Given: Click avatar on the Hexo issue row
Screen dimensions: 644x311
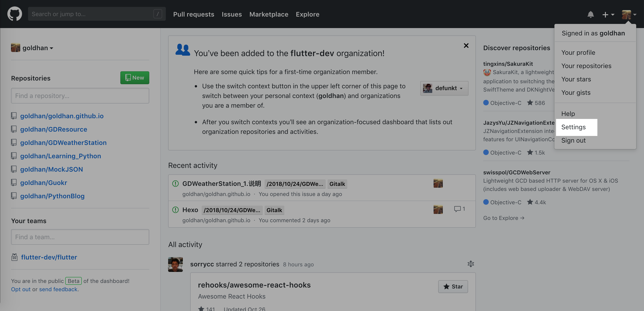Looking at the screenshot, I should 438,209.
